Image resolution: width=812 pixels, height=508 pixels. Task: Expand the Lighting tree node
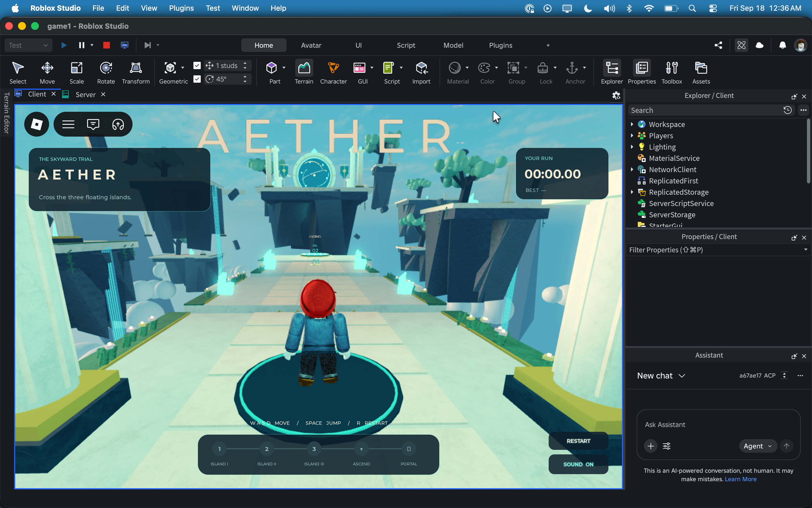(x=632, y=147)
